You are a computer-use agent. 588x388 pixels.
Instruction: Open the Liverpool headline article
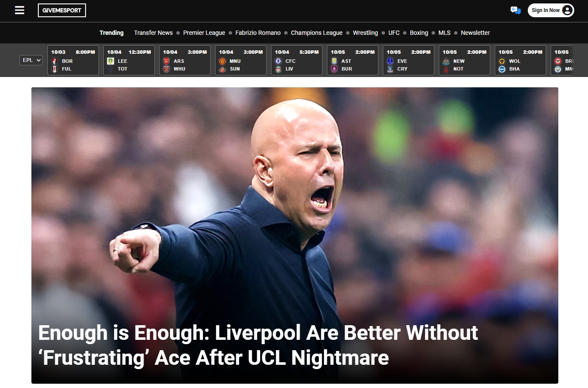click(258, 345)
